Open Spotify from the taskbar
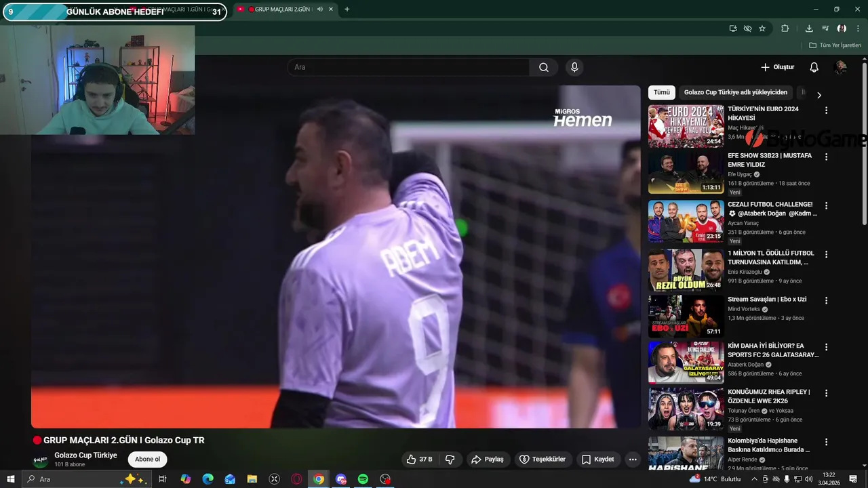This screenshot has width=868, height=488. pyautogui.click(x=363, y=479)
